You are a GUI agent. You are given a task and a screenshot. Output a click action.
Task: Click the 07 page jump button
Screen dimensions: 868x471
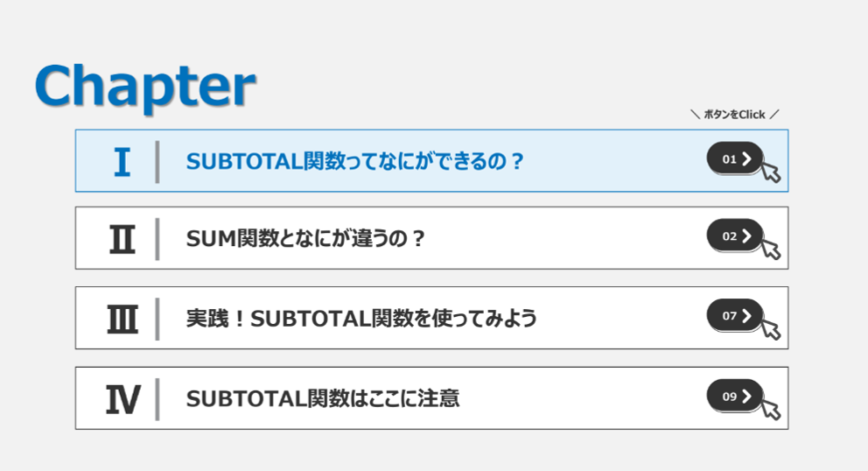[735, 315]
